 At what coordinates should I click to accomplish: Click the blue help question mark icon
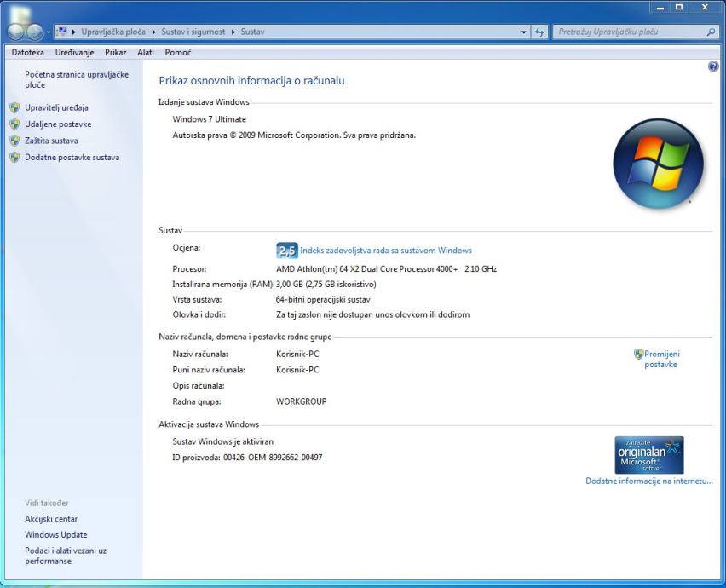tap(713, 66)
